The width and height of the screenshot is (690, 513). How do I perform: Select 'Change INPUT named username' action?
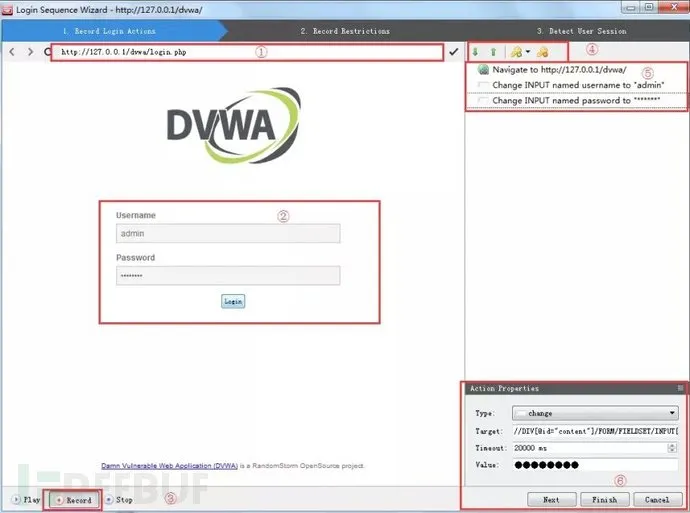pyautogui.click(x=577, y=85)
